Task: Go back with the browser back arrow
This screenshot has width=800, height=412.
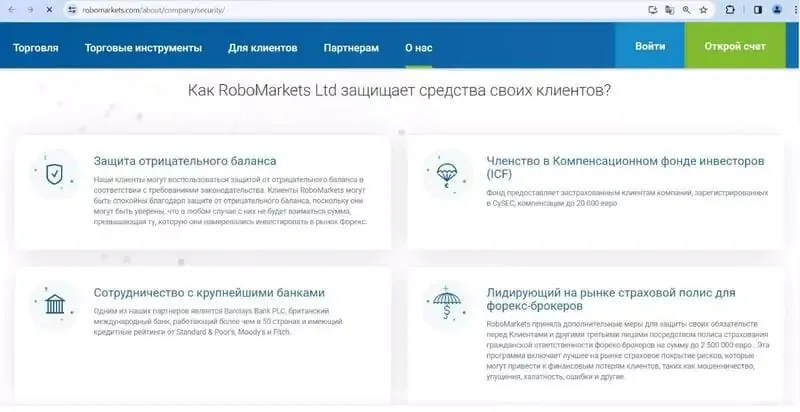Action: 11,10
